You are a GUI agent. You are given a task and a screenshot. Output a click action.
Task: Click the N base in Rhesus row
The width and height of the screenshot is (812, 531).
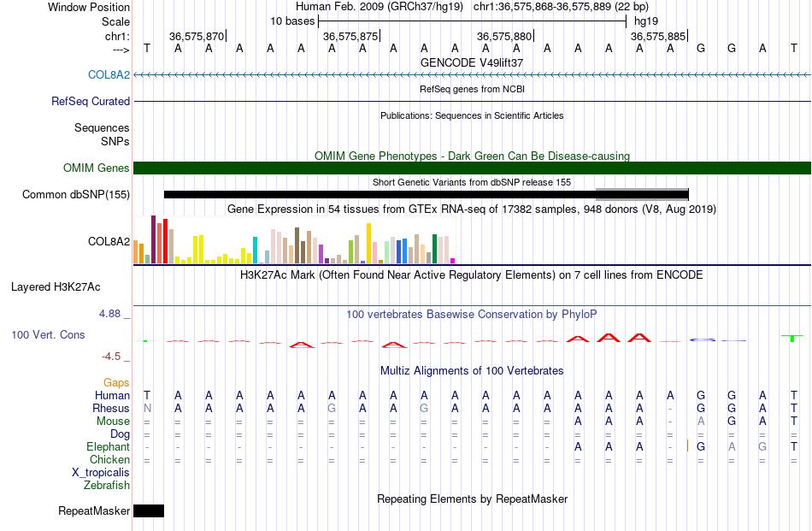coord(147,408)
